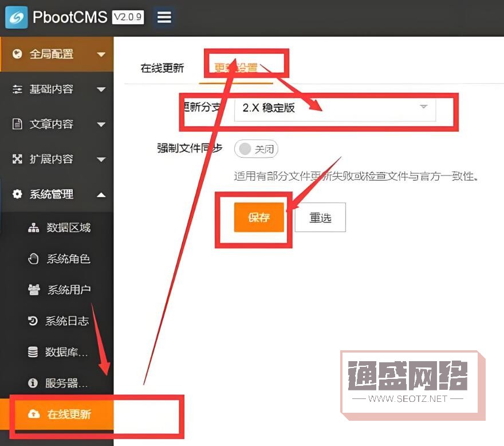Screen dimensions: 504x446
Task: Click the database icon beside 数据库
Action: tap(33, 352)
